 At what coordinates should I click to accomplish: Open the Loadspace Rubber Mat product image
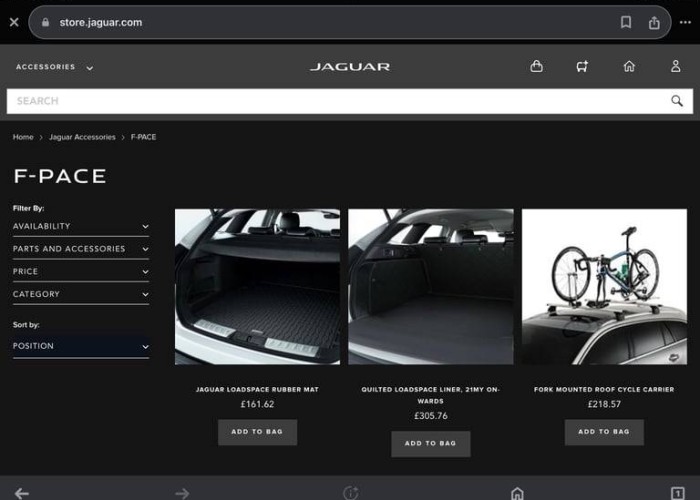258,287
